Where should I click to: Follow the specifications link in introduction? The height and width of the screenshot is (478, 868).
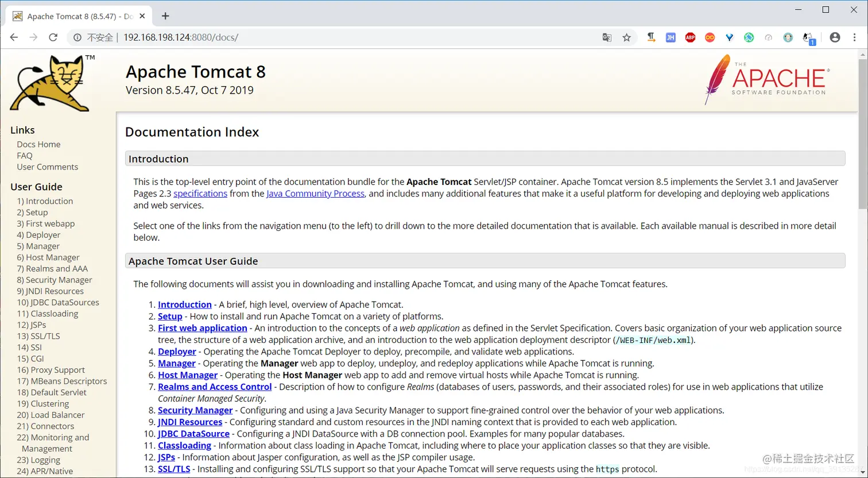tap(200, 194)
